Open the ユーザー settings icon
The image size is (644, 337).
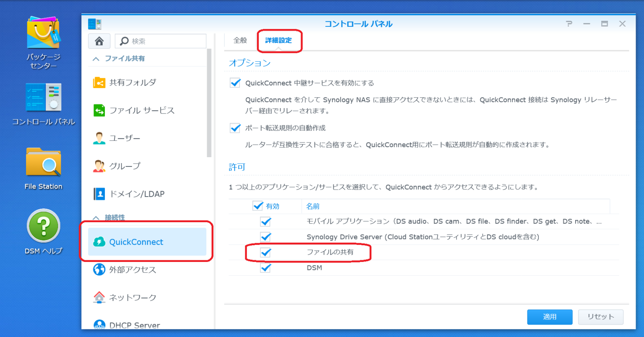[126, 138]
